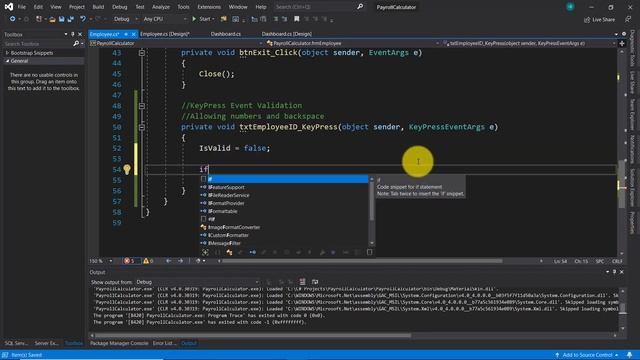Collapse the General toolbox group
Image resolution: width=640 pixels, height=360 pixels.
point(7,61)
